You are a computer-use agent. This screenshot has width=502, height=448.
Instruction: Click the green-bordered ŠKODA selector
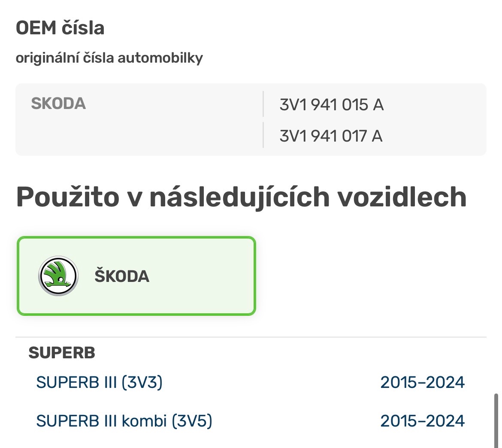click(136, 276)
